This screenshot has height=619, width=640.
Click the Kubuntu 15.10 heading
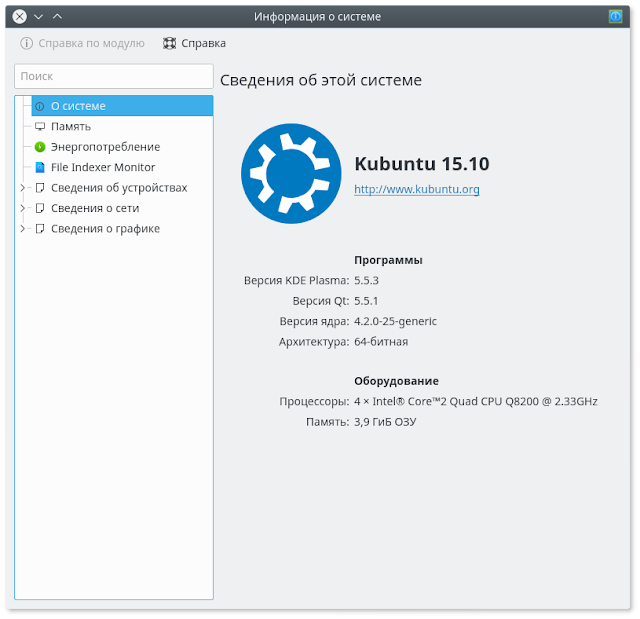tap(422, 164)
